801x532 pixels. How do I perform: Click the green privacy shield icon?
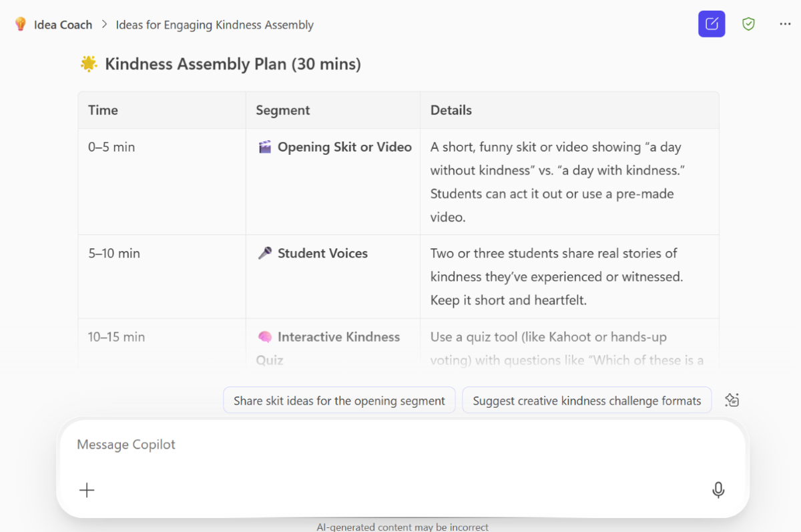point(748,23)
